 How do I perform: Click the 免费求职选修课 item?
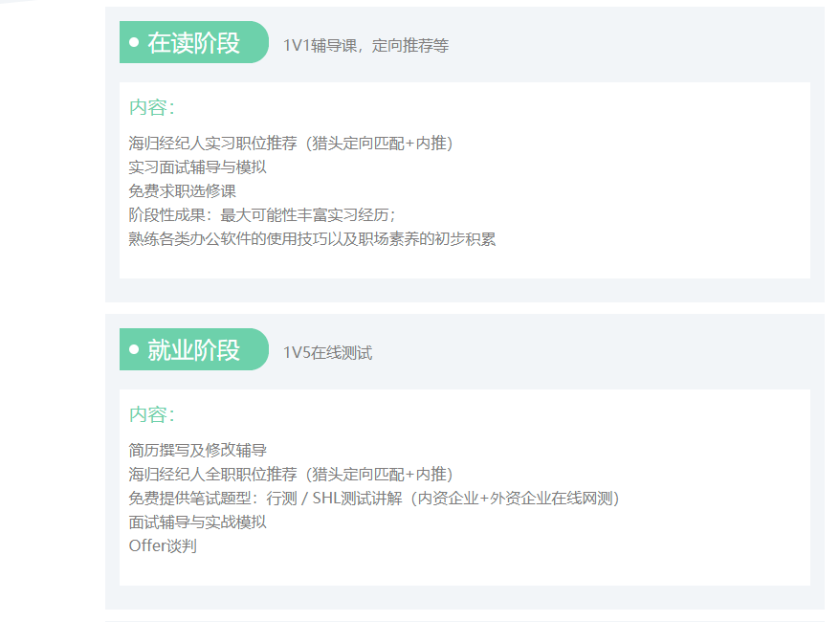182,191
